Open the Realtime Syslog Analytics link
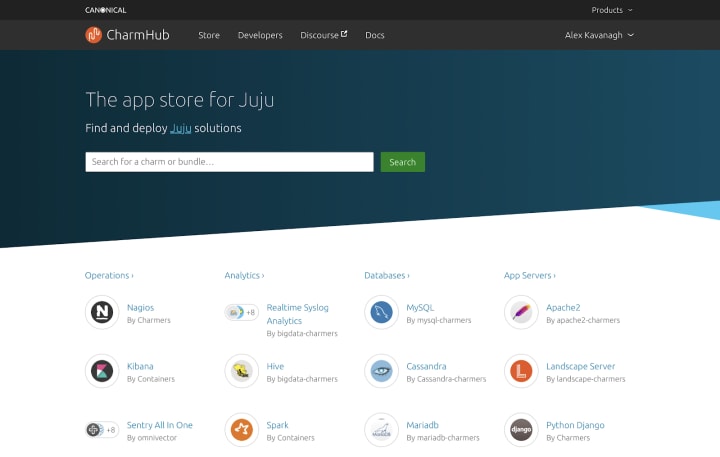 pos(298,314)
